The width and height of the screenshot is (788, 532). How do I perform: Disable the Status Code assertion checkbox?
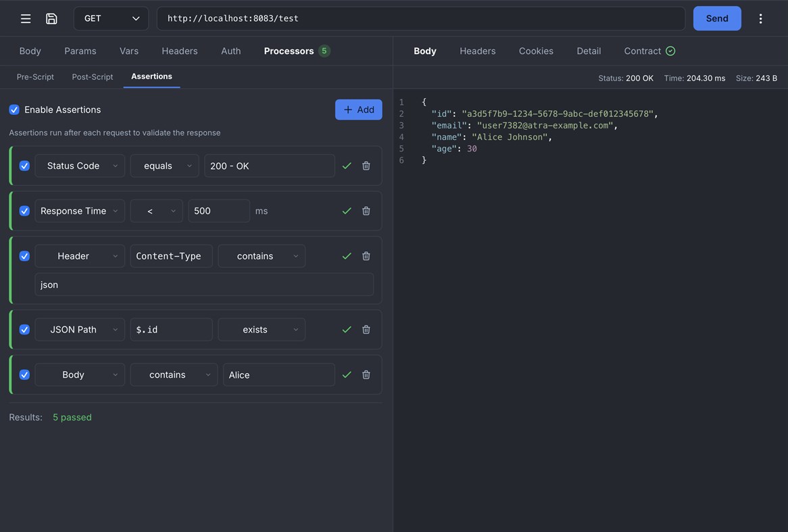(24, 166)
